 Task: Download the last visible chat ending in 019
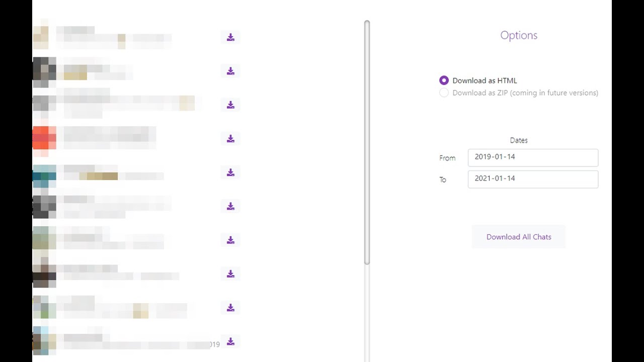coord(230,341)
